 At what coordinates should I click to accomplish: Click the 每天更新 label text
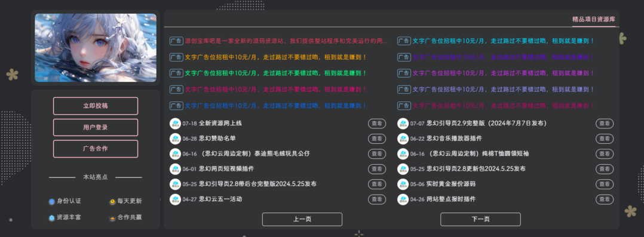130,202
